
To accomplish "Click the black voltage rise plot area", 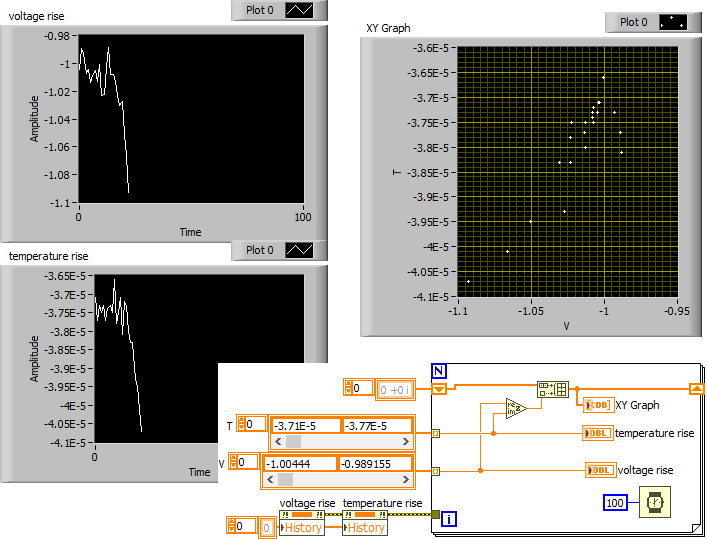I will coord(191,119).
